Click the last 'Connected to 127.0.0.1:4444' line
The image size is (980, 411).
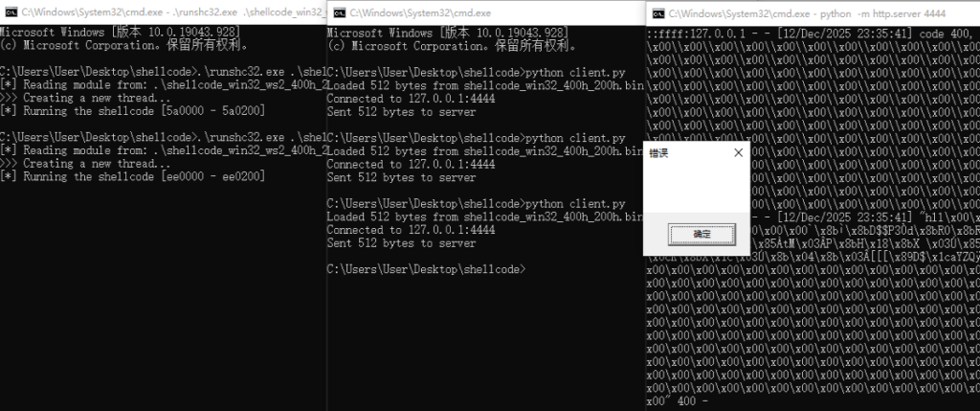pyautogui.click(x=411, y=230)
